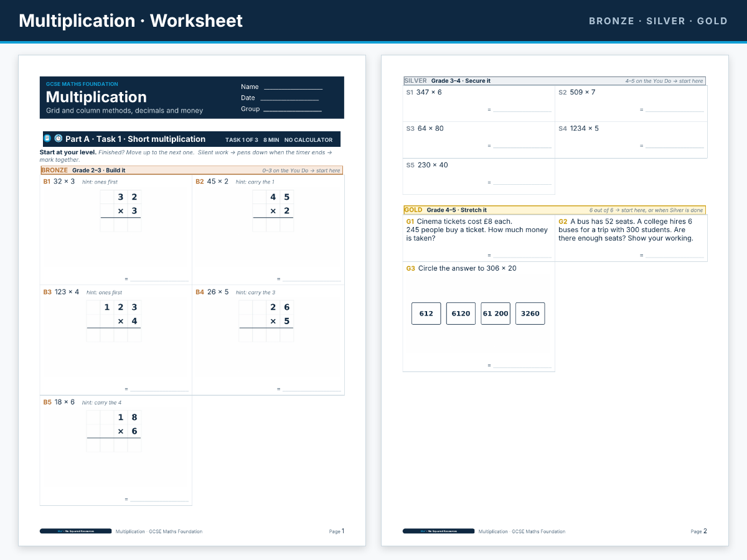Viewport: 747px width, 560px height.
Task: Click question text "509 × 7"
Action: 583,92
